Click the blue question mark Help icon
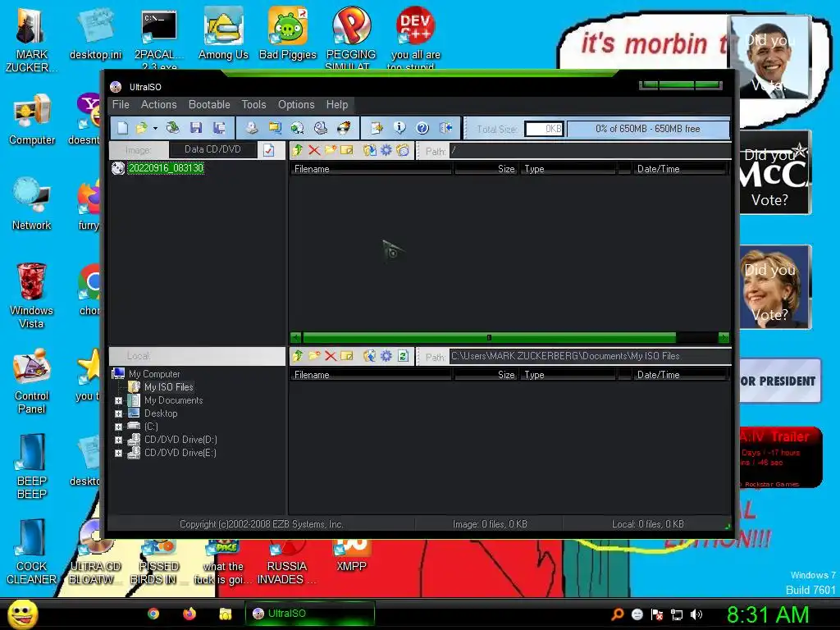The height and width of the screenshot is (630, 840). click(x=422, y=128)
